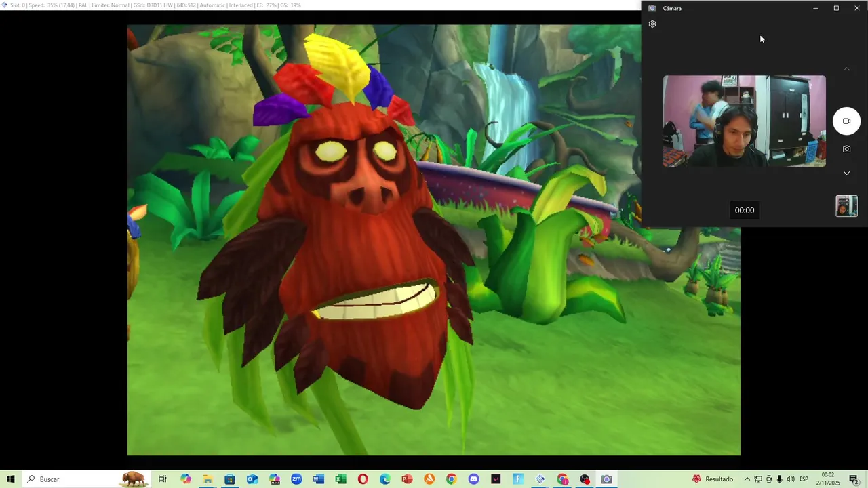Open the Windows Start menu

(x=11, y=479)
